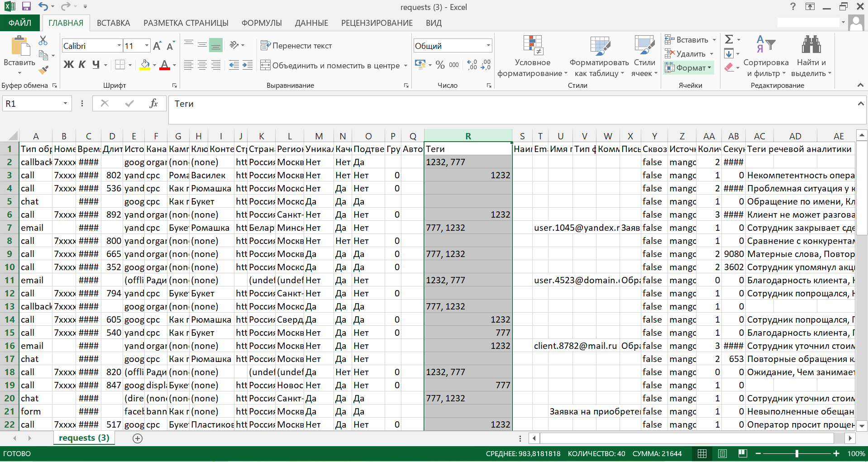This screenshot has width=868, height=462.
Task: Switch to the РЕЦЕНЗИРОВАНИЕ tab
Action: pyautogui.click(x=377, y=23)
